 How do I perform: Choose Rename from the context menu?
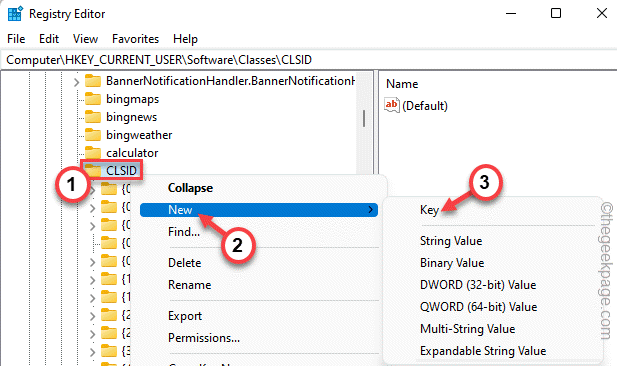[x=190, y=285]
